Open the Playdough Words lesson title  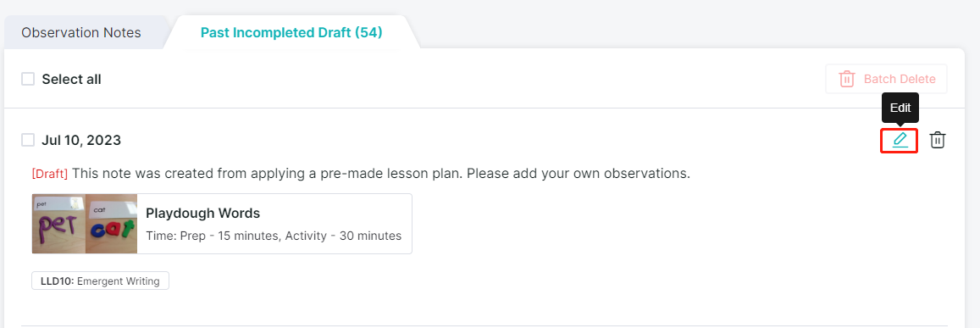coord(202,213)
